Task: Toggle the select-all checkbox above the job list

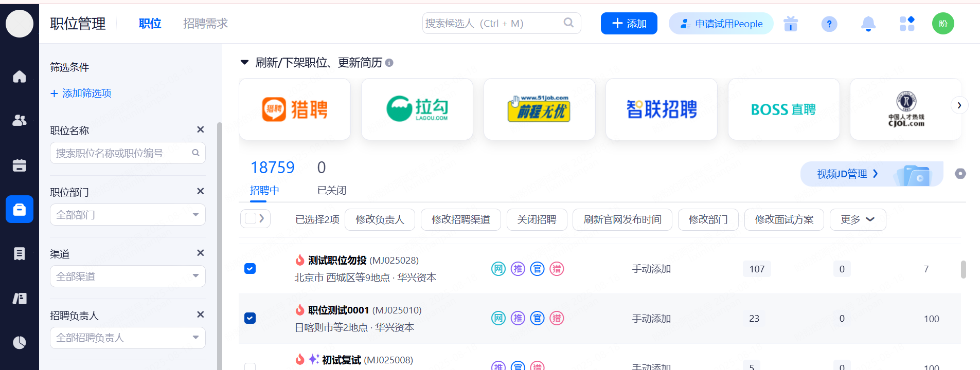Action: click(251, 219)
